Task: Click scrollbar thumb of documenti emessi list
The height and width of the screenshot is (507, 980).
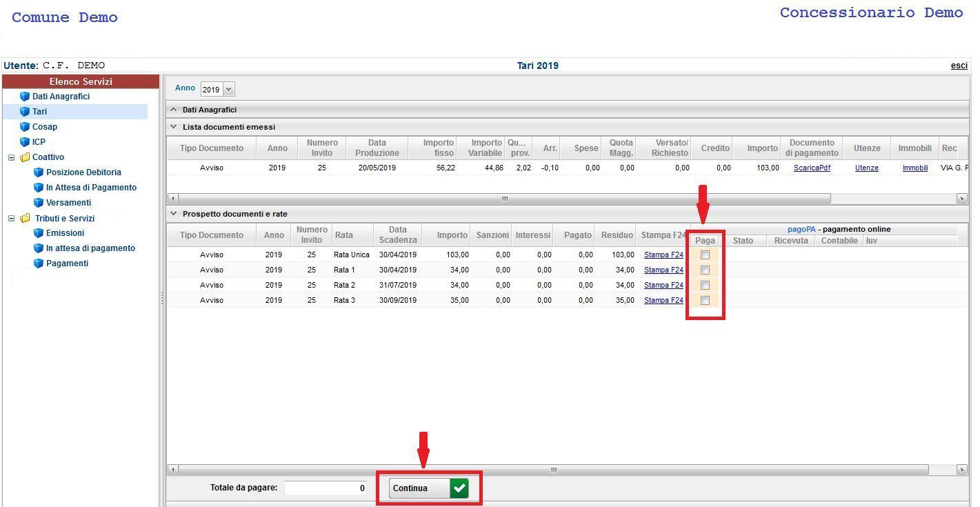Action: [x=504, y=199]
